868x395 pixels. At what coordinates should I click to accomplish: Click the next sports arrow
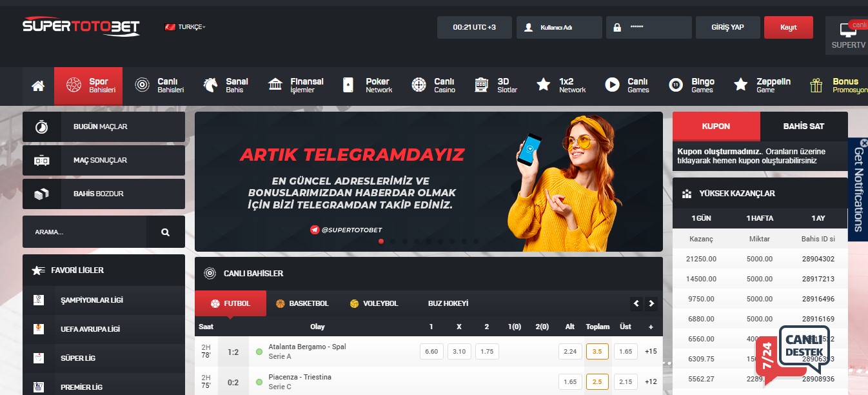pyautogui.click(x=651, y=303)
